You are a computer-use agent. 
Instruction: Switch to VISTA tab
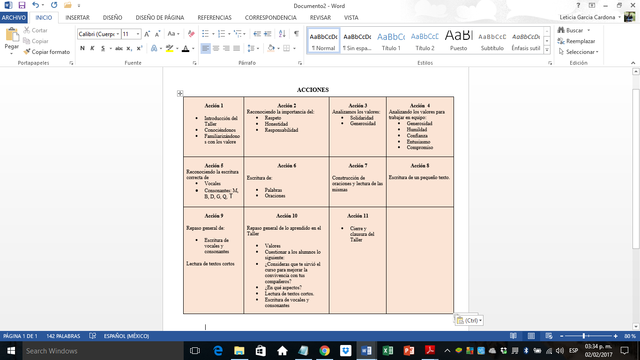pyautogui.click(x=351, y=18)
